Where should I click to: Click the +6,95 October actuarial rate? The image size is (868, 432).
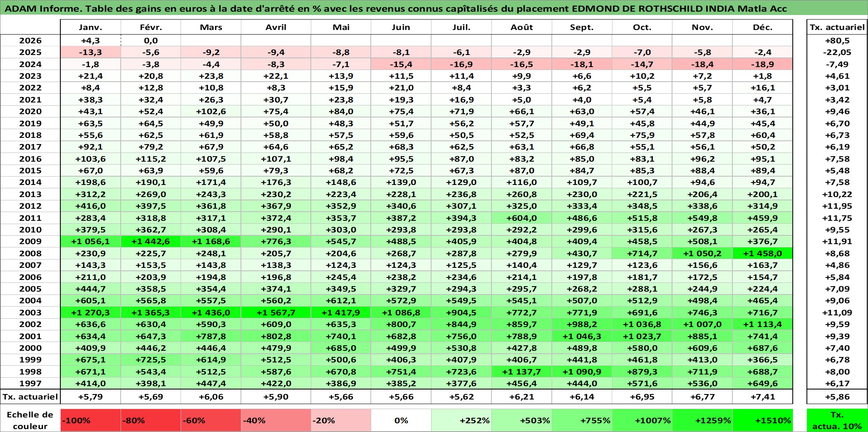(642, 397)
